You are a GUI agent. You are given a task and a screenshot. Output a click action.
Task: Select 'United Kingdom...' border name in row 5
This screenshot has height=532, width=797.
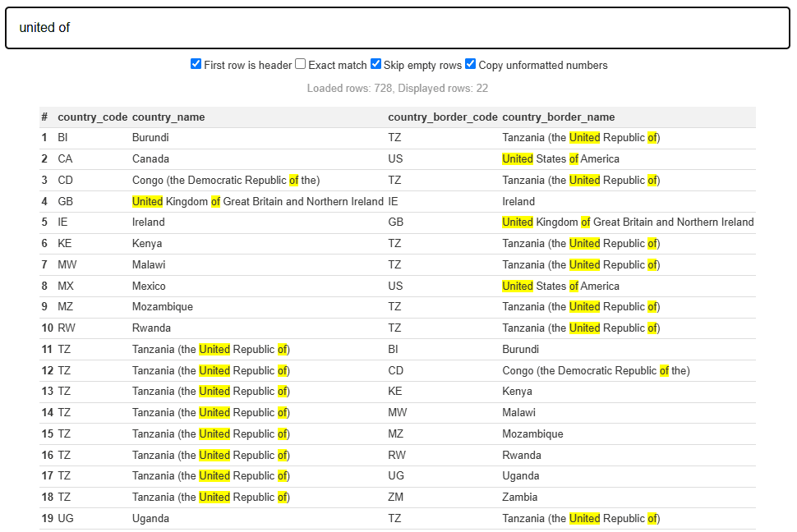(x=628, y=222)
